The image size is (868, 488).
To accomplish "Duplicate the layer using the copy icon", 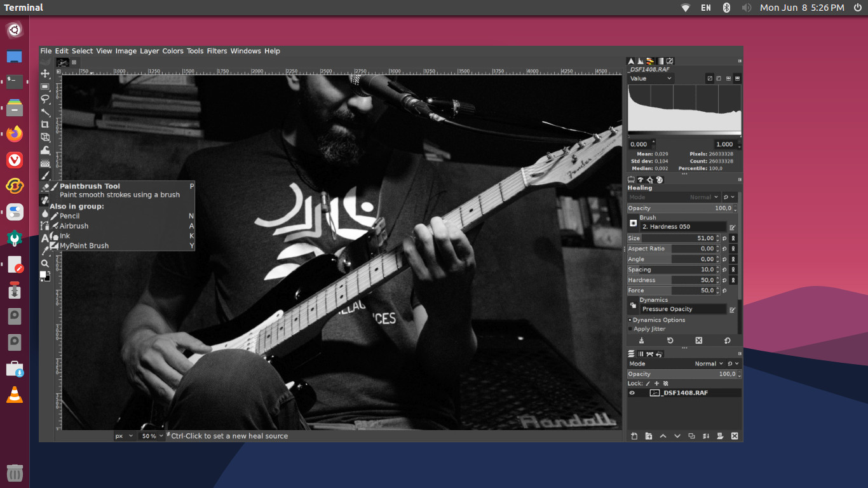I will coord(692,436).
